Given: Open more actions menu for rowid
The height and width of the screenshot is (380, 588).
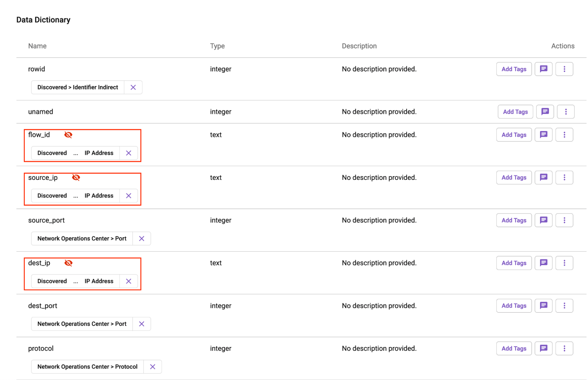Looking at the screenshot, I should click(564, 69).
